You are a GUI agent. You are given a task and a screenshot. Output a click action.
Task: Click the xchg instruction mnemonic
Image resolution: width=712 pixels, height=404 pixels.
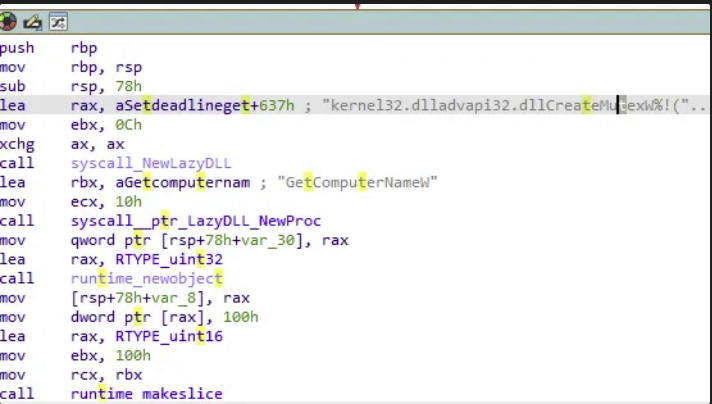point(18,144)
